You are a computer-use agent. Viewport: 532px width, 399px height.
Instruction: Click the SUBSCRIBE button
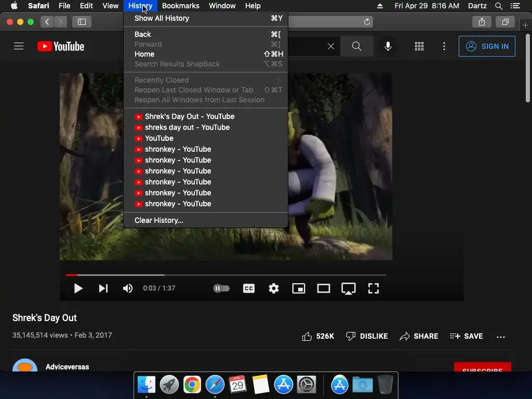tap(483, 367)
